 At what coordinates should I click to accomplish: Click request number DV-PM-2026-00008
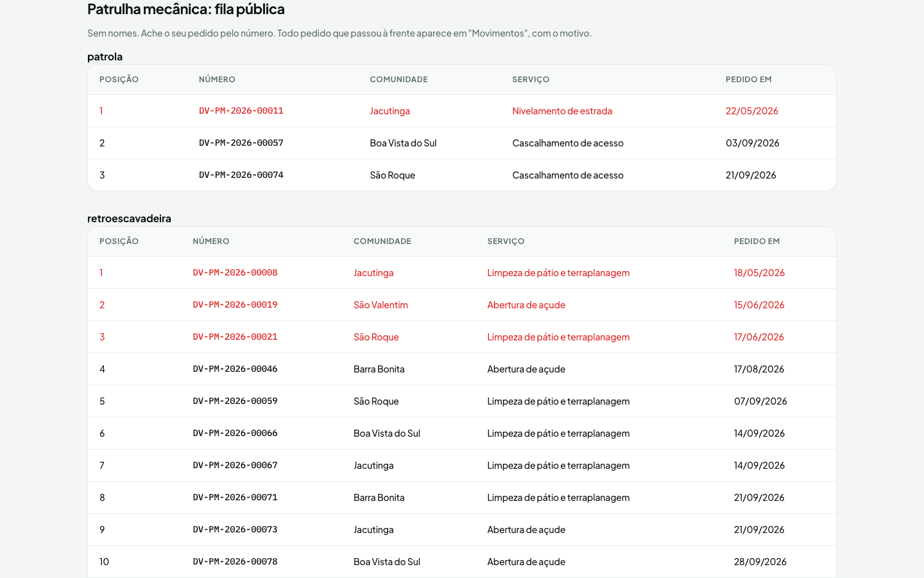235,272
